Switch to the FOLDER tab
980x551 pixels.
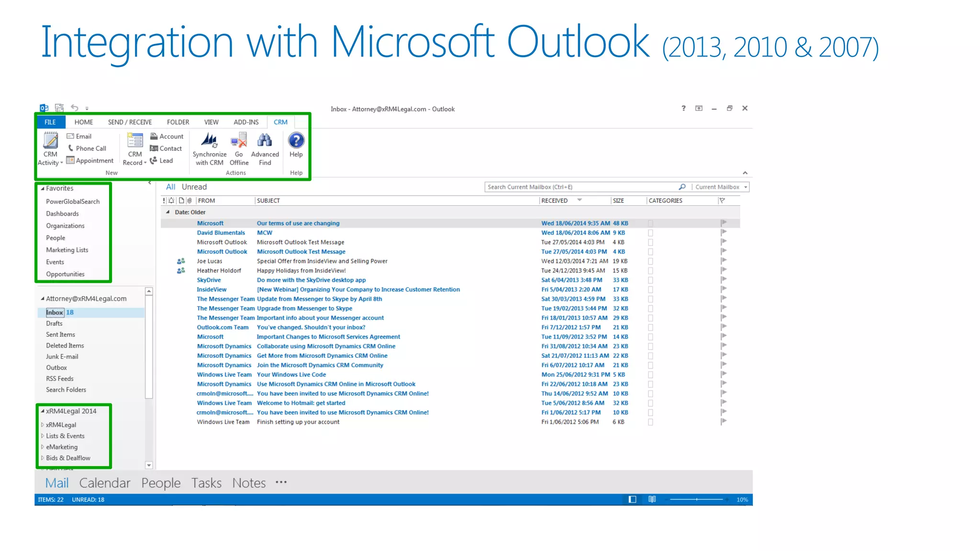(178, 122)
